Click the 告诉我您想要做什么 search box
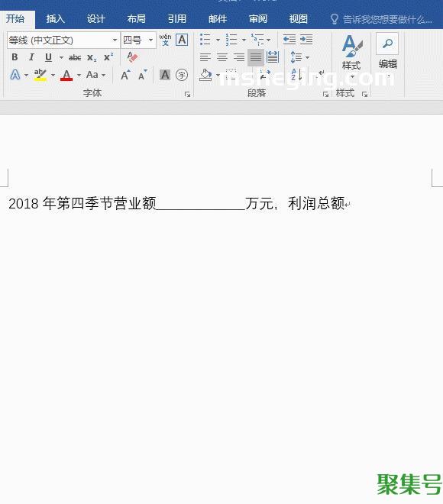 [x=381, y=20]
